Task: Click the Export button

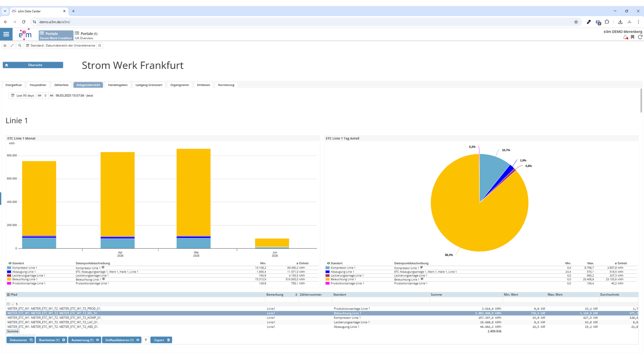Action: [x=161, y=340]
